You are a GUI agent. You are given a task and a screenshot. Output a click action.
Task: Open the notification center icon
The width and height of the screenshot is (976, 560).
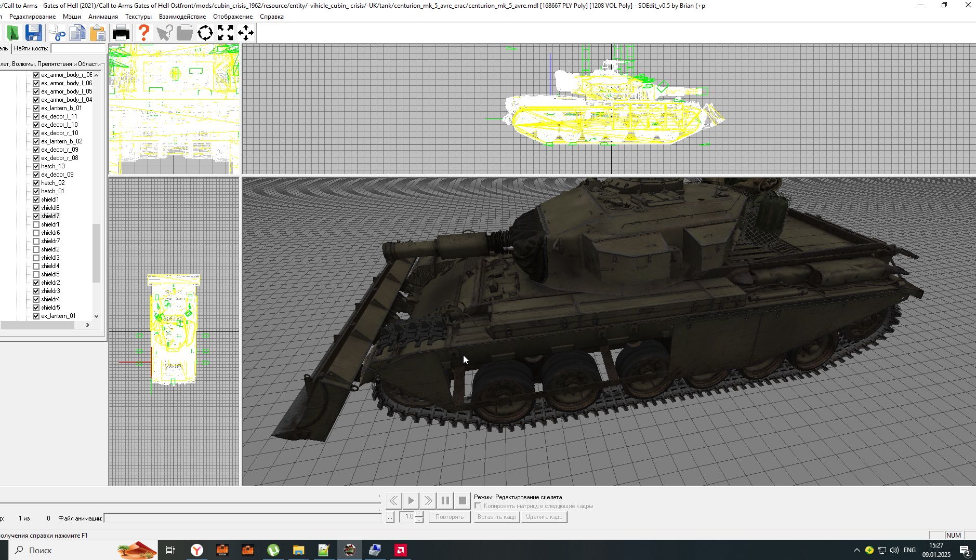coord(965,551)
